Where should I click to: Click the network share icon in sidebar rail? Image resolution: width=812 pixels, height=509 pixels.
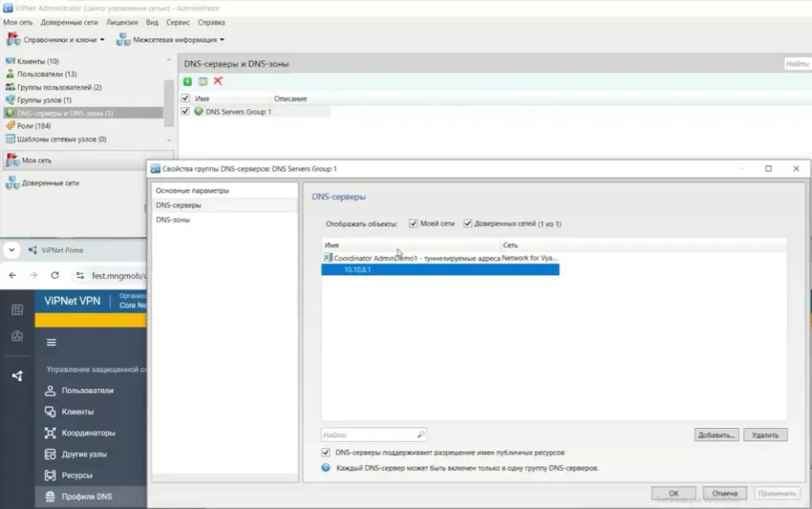[17, 376]
